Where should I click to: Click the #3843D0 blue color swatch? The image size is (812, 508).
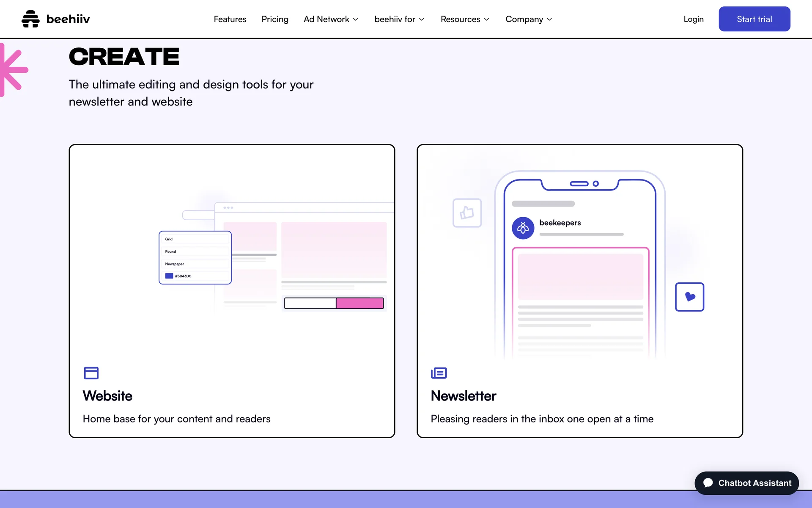(x=169, y=276)
